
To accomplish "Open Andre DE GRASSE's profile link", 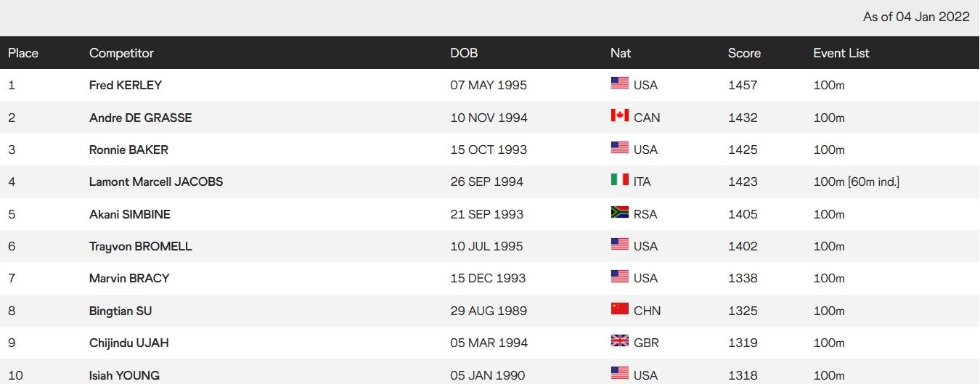I will [x=141, y=118].
